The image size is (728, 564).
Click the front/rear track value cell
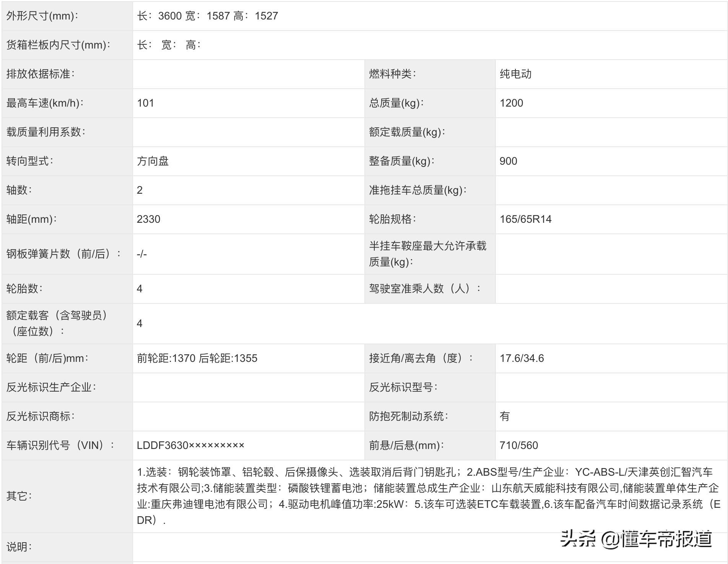(x=197, y=358)
